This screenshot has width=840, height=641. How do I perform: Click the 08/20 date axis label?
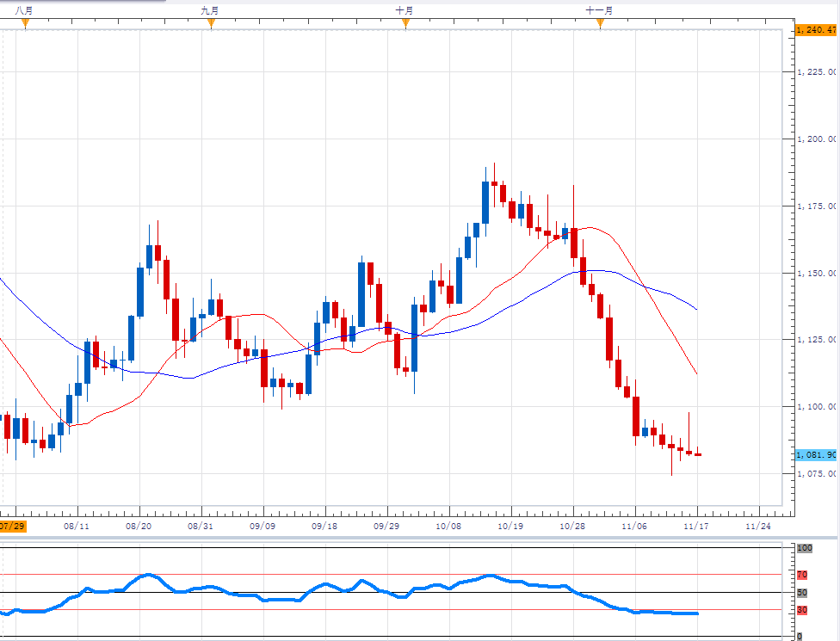point(139,526)
